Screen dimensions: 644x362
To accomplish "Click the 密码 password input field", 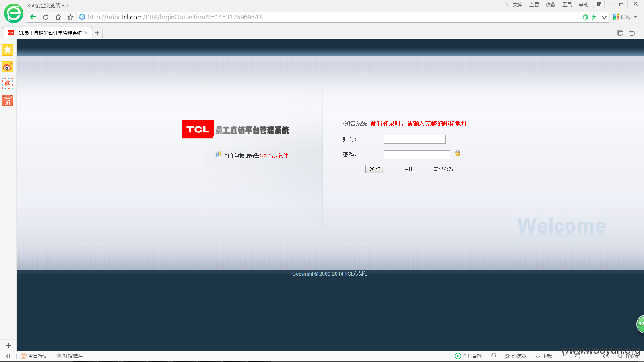I will [417, 155].
